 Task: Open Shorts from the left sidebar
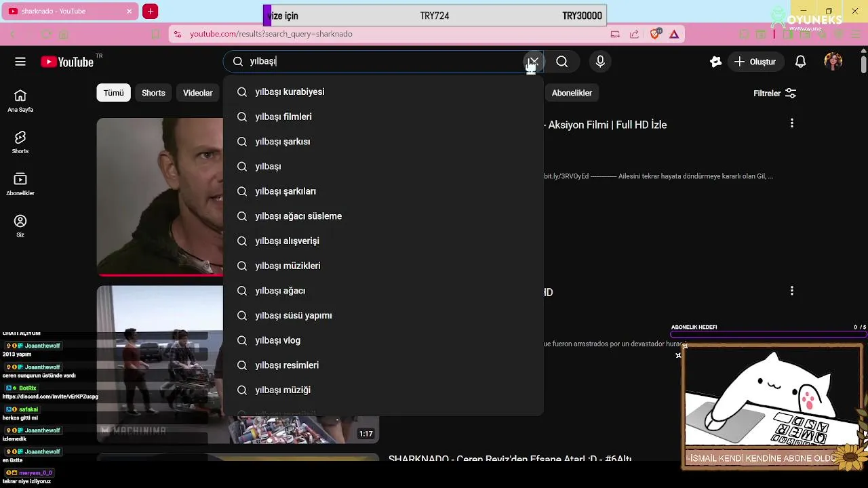pos(20,142)
